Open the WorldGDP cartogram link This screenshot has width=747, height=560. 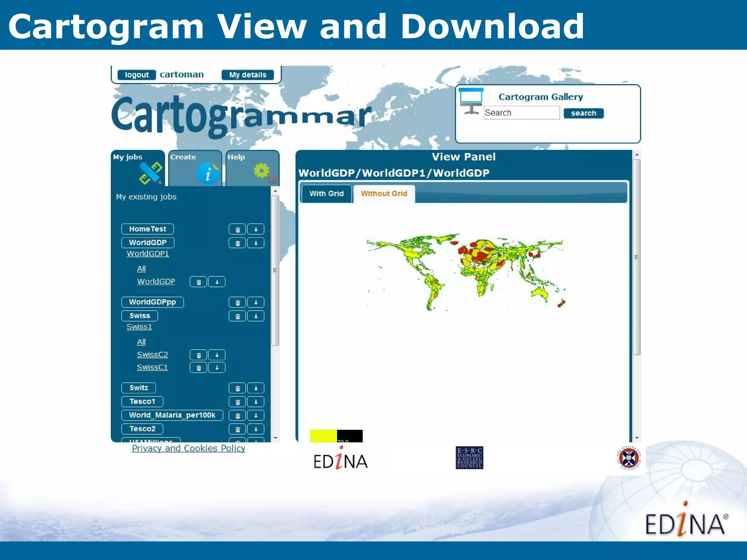pyautogui.click(x=156, y=281)
